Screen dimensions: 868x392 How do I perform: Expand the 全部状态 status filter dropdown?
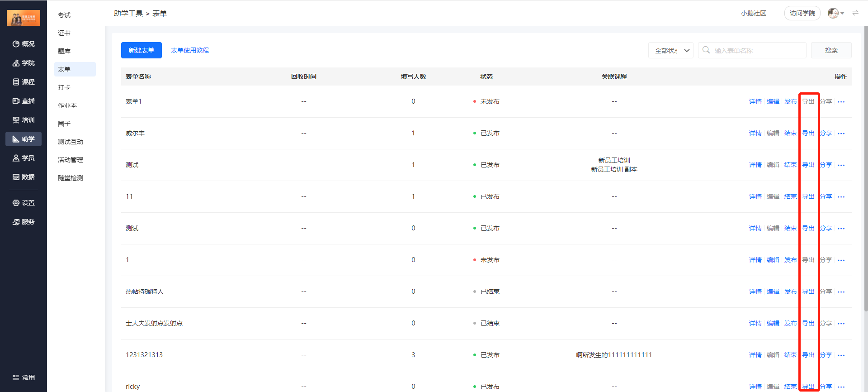[670, 51]
